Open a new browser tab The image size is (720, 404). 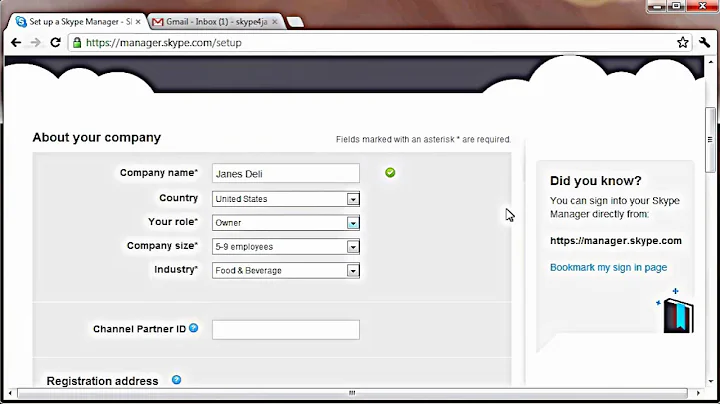click(295, 22)
